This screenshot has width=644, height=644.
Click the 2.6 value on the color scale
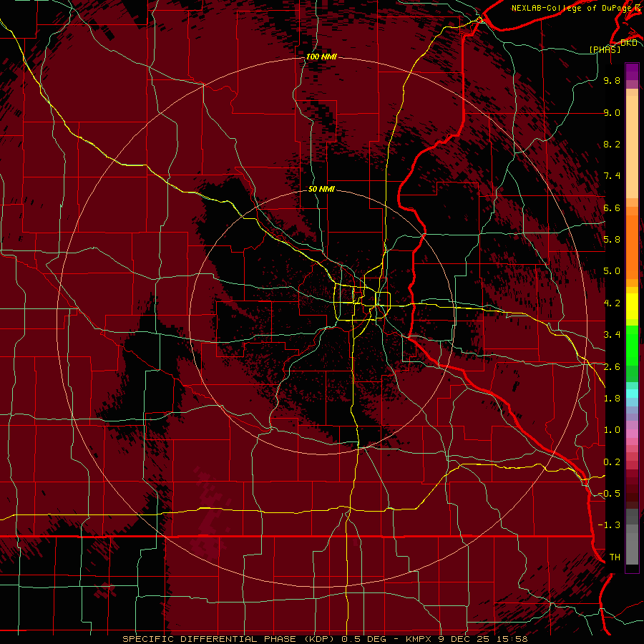pos(612,367)
